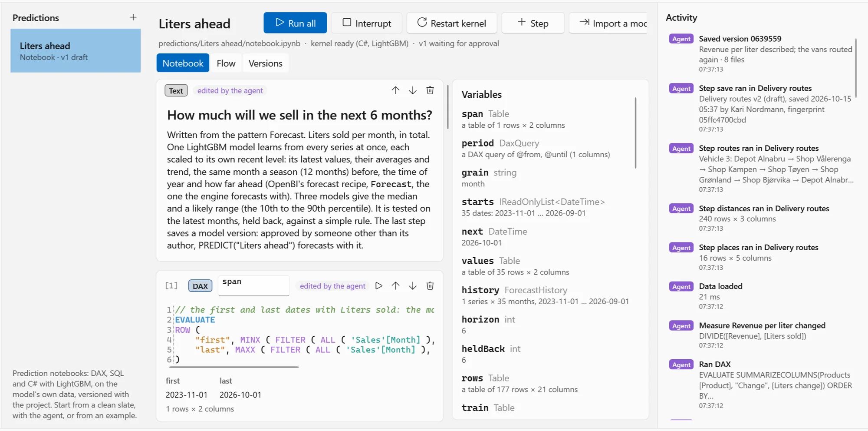
Task: Move the Text cell down
Action: tap(413, 90)
